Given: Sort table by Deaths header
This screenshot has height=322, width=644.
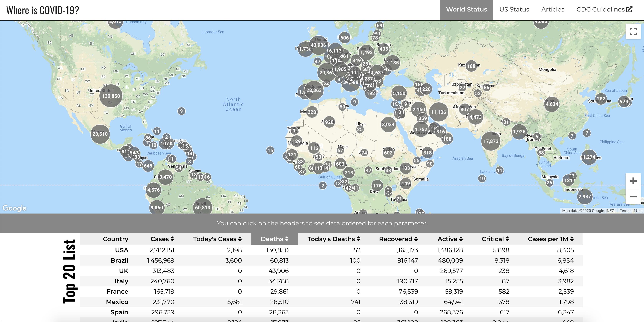Looking at the screenshot, I should tap(274, 239).
